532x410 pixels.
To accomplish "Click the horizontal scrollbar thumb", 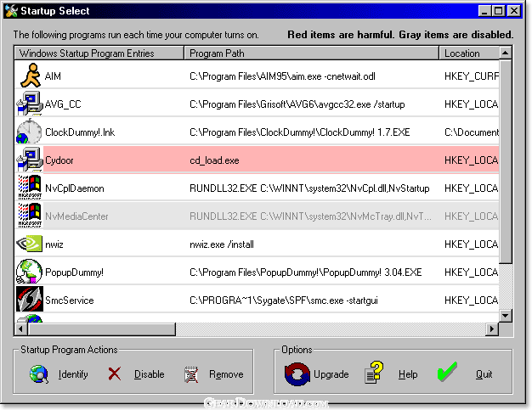I will (102, 329).
